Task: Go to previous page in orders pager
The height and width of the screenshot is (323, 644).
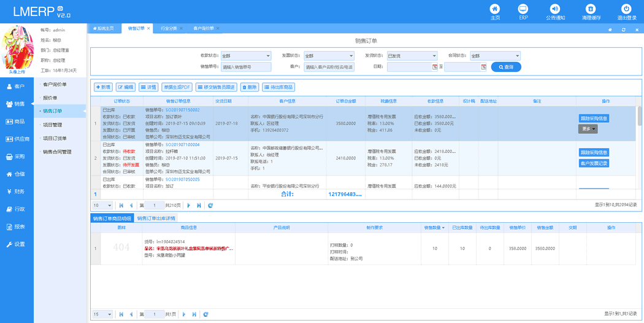Action: pos(131,205)
